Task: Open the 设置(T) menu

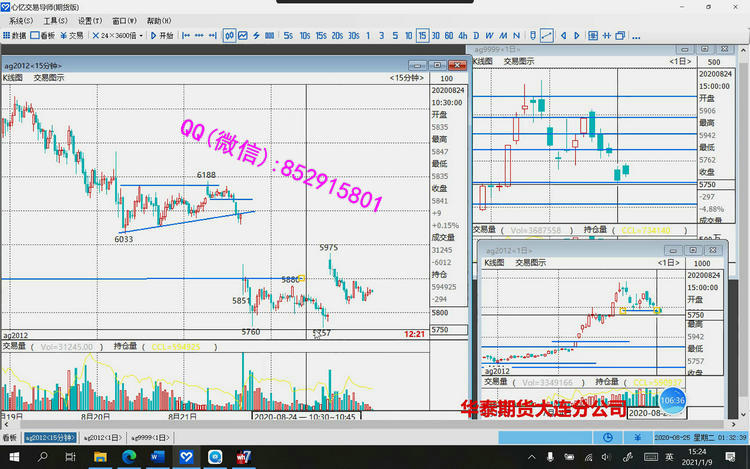Action: 90,20
